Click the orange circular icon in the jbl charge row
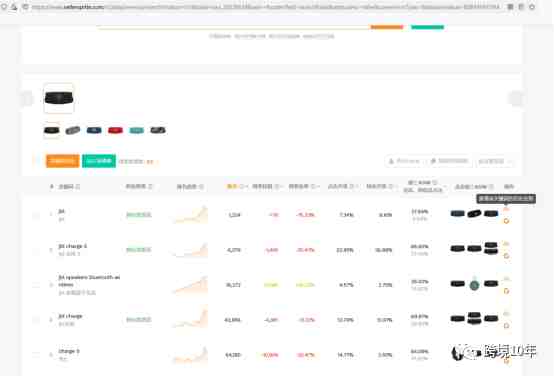The width and height of the screenshot is (554, 376). click(x=506, y=325)
